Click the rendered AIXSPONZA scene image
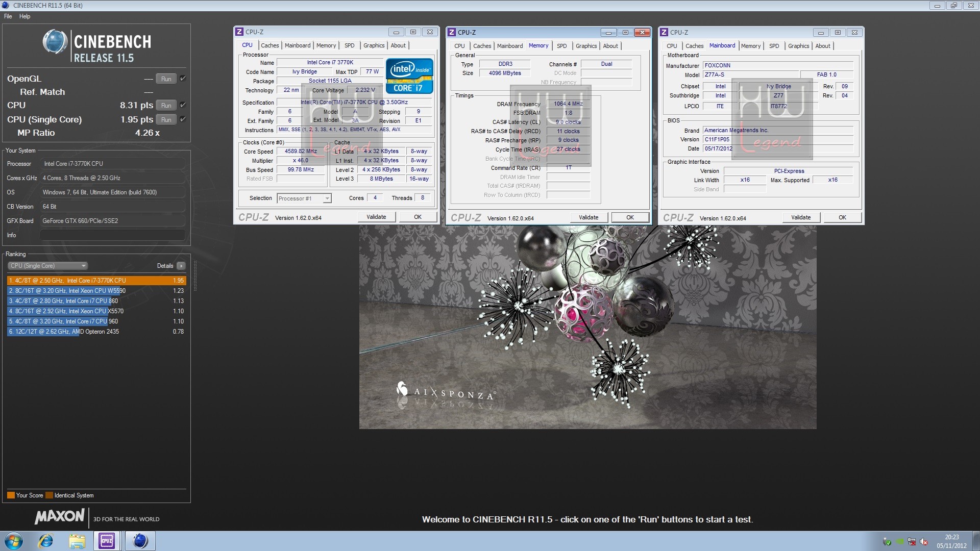980x551 pixels. 587,327
